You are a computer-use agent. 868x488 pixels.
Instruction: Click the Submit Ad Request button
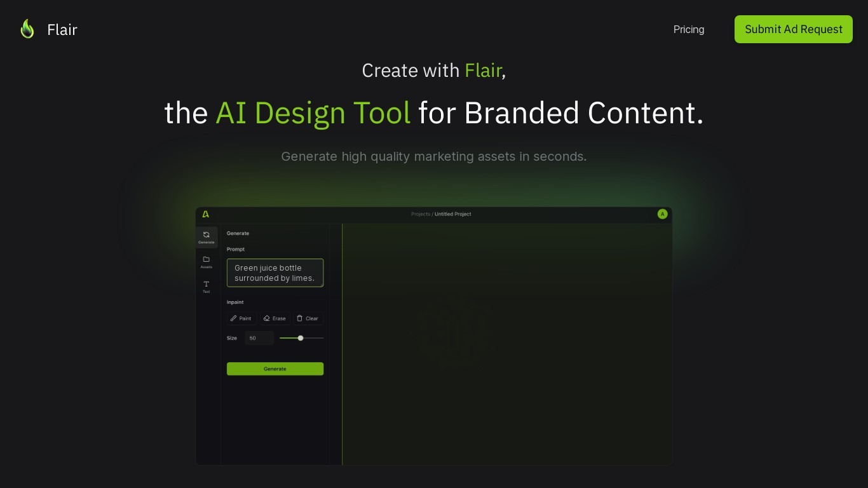793,29
